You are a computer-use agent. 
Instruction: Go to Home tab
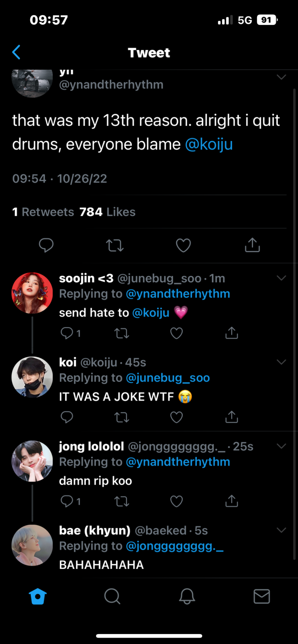(38, 596)
